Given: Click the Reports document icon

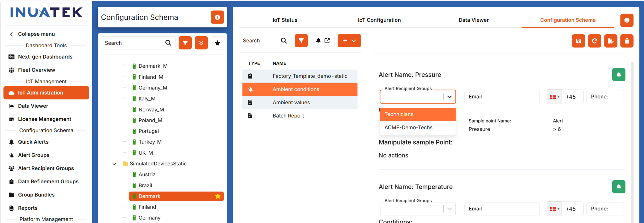Looking at the screenshot, I should [12, 208].
